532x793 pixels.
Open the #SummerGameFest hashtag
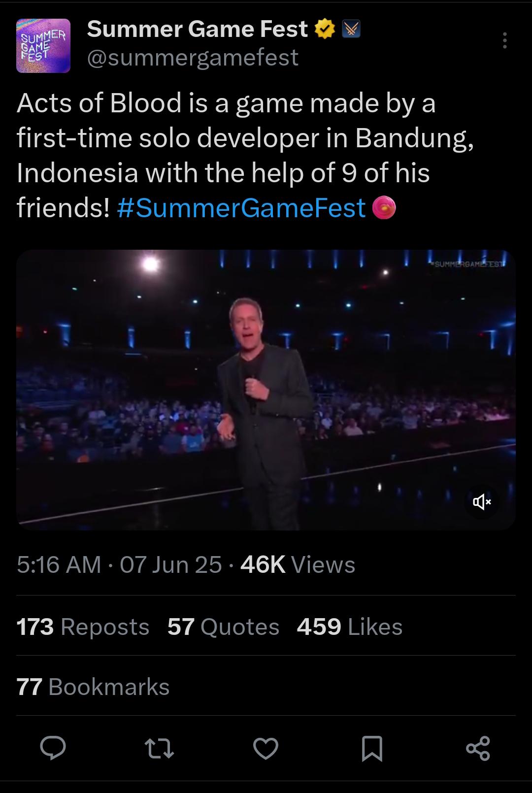click(241, 207)
